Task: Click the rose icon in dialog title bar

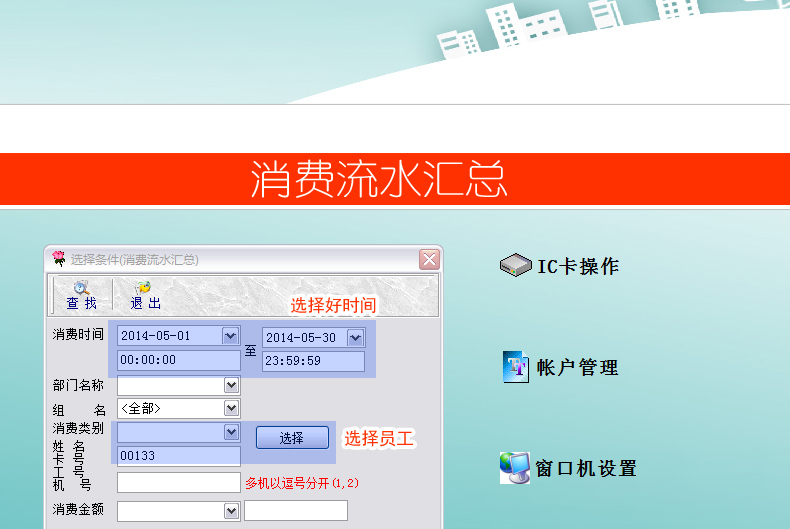Action: click(x=59, y=260)
